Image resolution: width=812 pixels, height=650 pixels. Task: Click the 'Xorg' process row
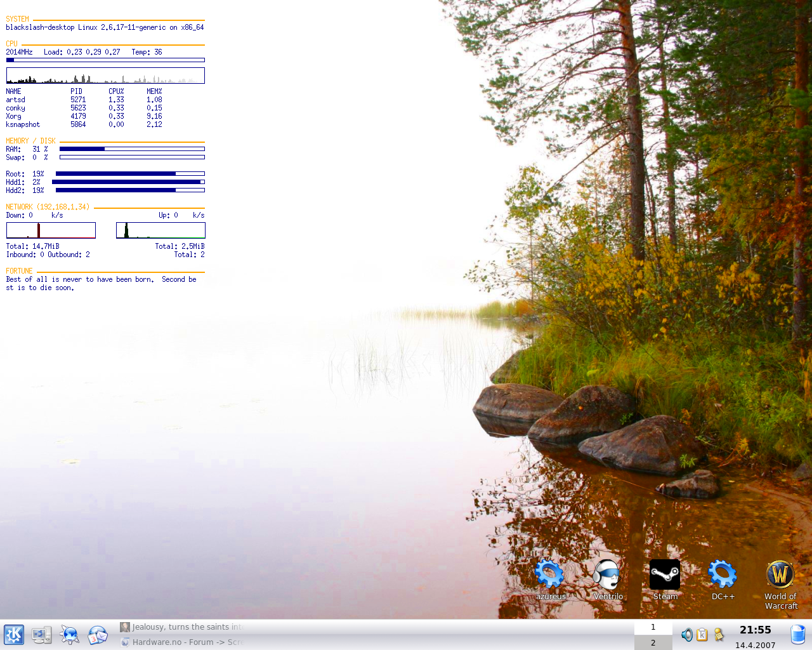coord(84,116)
